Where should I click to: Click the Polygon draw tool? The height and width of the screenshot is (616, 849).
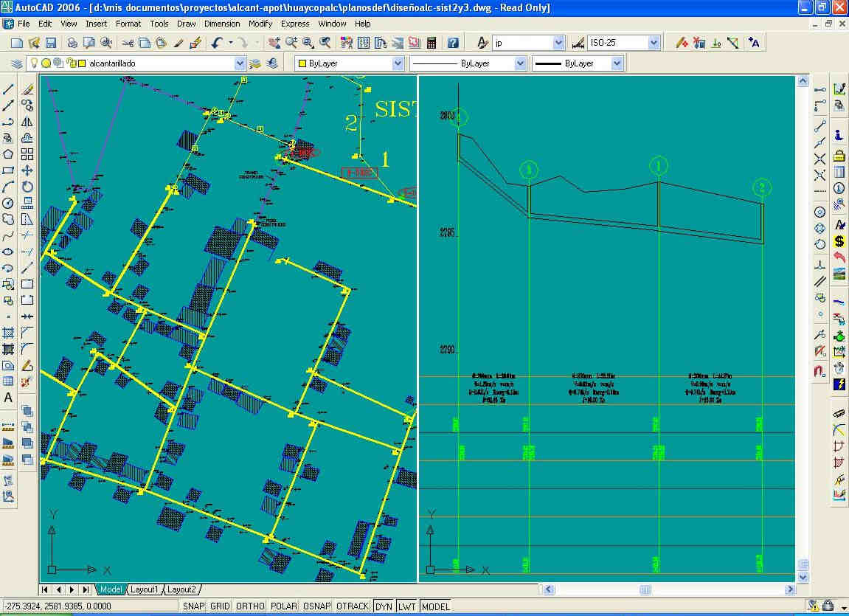click(x=9, y=154)
